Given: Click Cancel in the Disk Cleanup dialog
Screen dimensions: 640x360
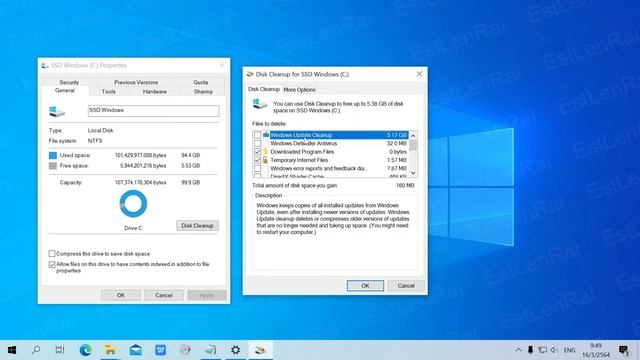Looking at the screenshot, I should point(406,286).
